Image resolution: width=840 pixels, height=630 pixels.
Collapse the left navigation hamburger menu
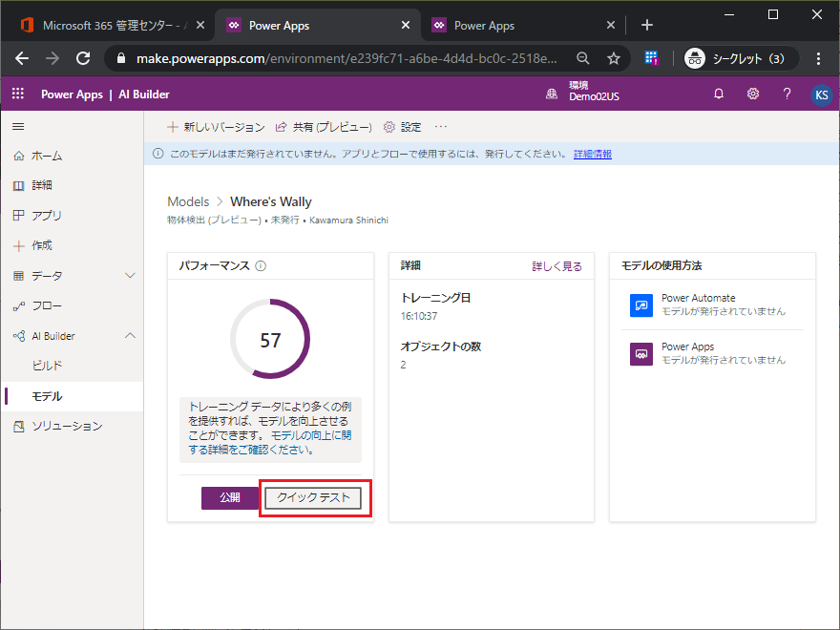click(18, 126)
